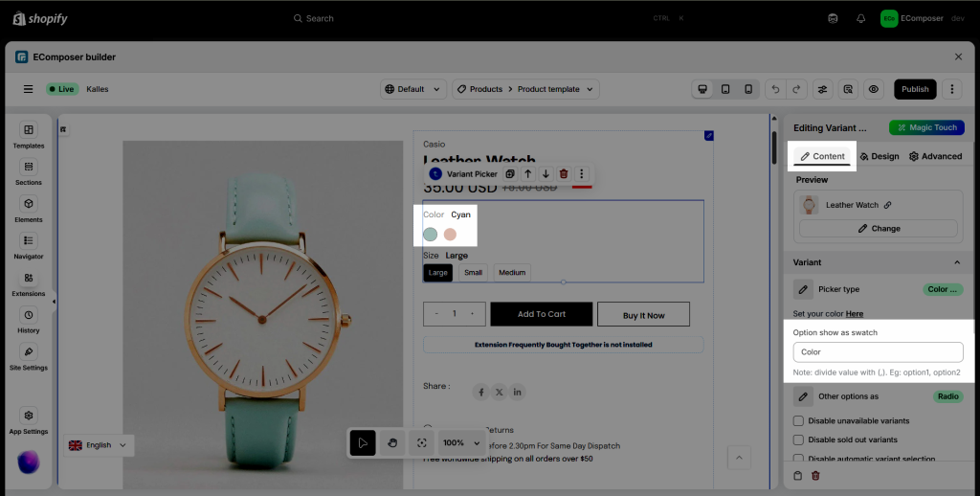Select the hand pan tool

(391, 443)
